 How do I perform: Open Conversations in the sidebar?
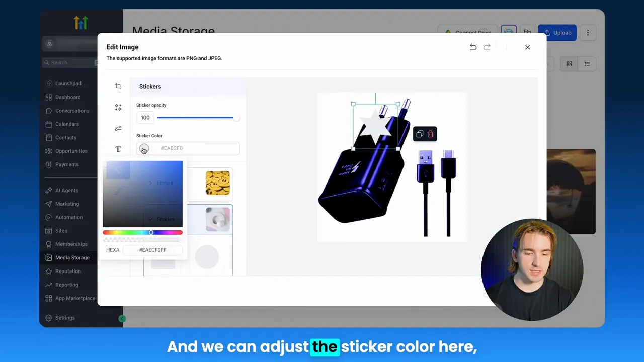point(67,111)
